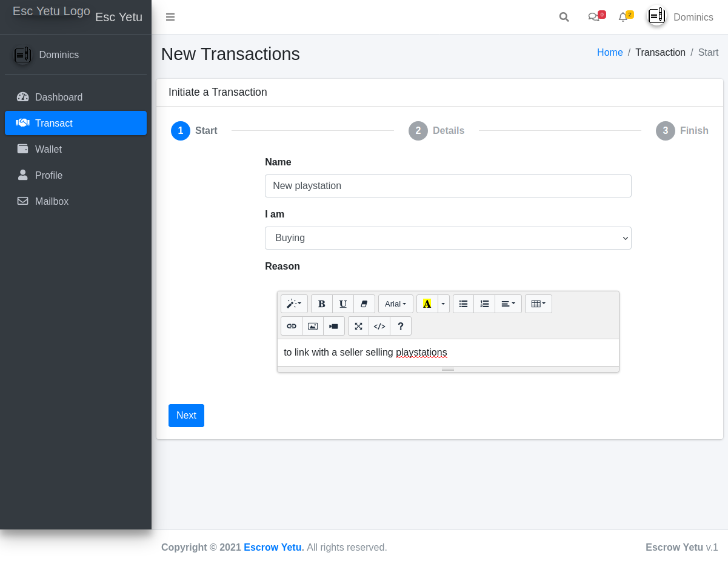Click the insert video icon
The image size is (728, 564).
[x=334, y=326]
